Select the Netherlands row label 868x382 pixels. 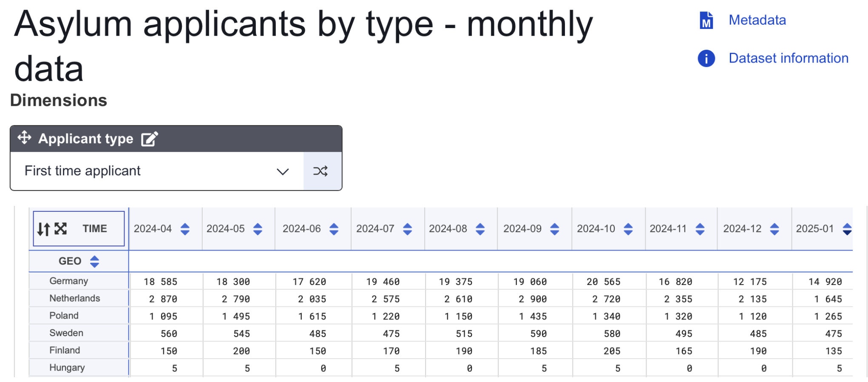tap(74, 298)
